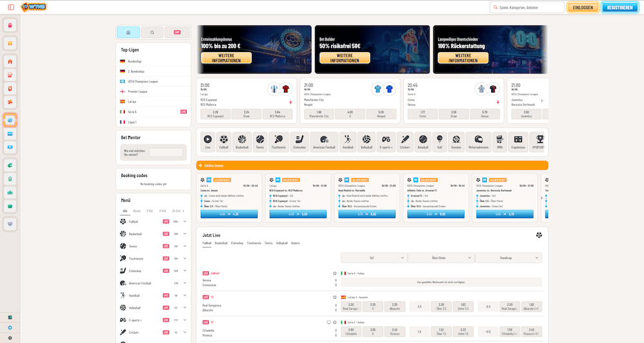
Task: Open the Über/Unter market dropdown
Action: tap(441, 257)
